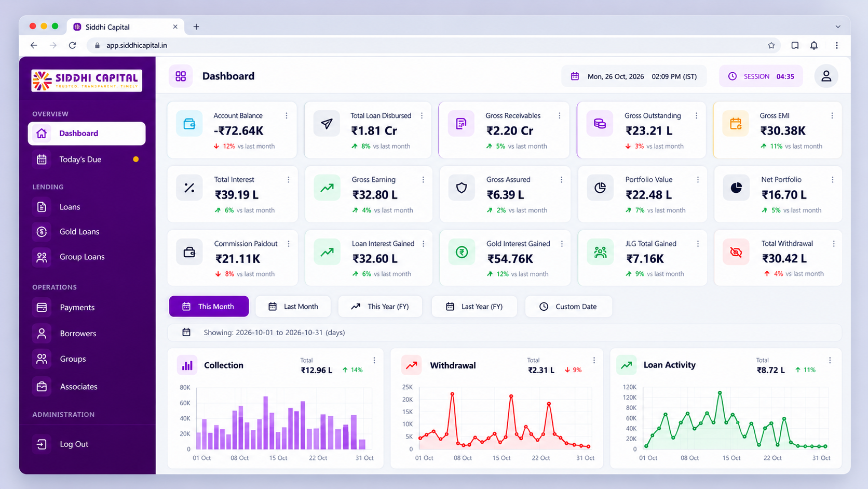Click the session timer 04:35
This screenshot has height=489, width=868.
coord(785,76)
